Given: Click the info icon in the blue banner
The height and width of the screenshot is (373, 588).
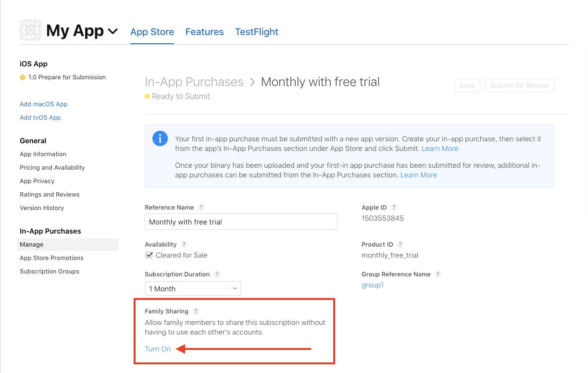Looking at the screenshot, I should [160, 138].
